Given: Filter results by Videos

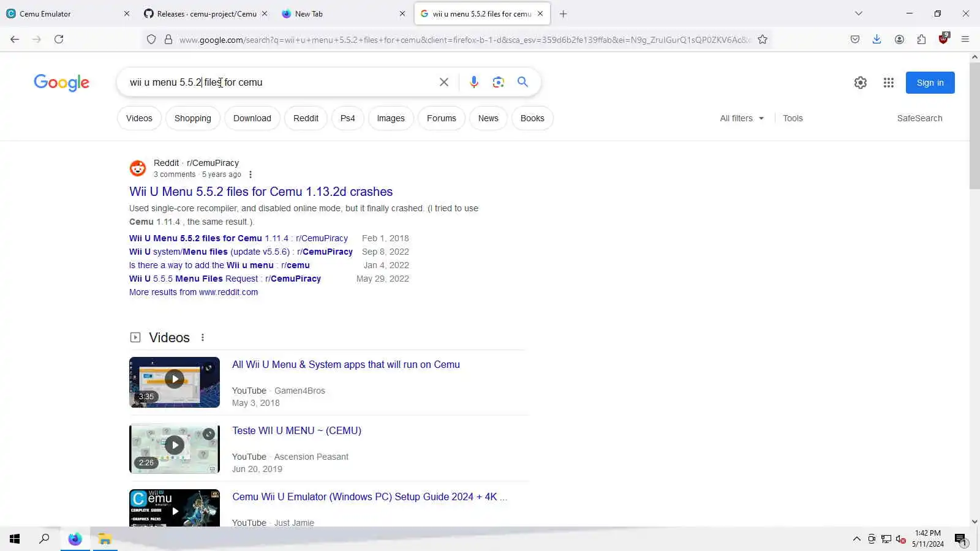Looking at the screenshot, I should tap(139, 118).
